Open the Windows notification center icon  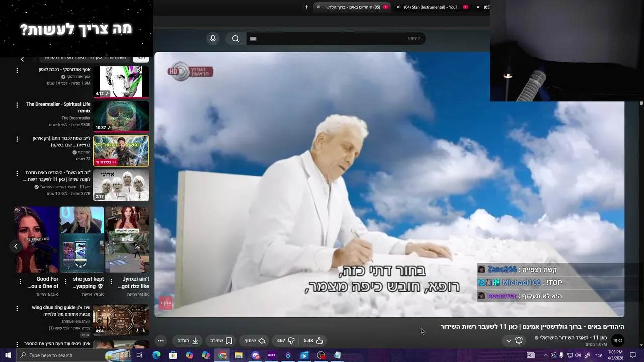(633, 355)
